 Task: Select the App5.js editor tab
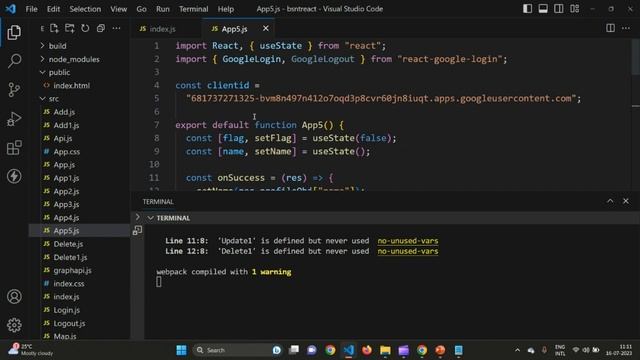[x=235, y=29]
